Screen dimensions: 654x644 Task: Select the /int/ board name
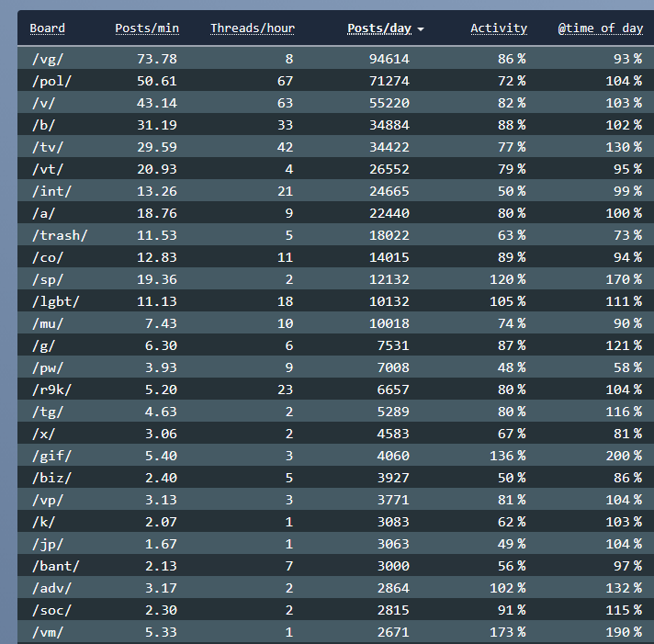(x=51, y=191)
